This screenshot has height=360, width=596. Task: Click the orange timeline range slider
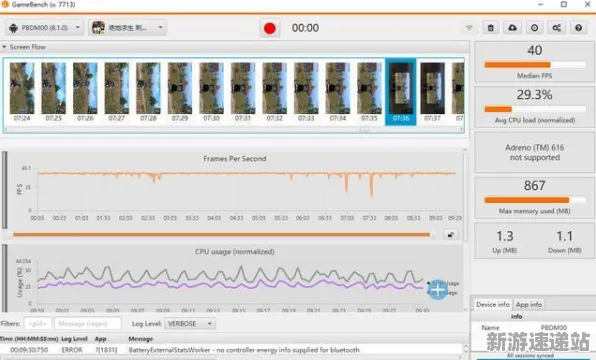(x=222, y=235)
